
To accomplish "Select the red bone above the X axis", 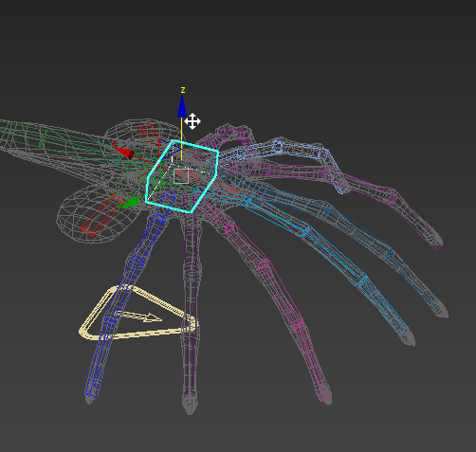I will tap(148, 132).
